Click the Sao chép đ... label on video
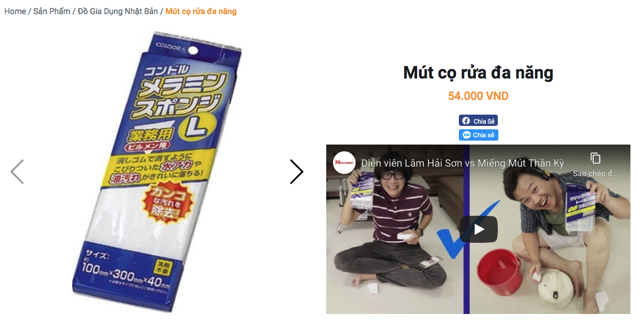 pyautogui.click(x=595, y=174)
